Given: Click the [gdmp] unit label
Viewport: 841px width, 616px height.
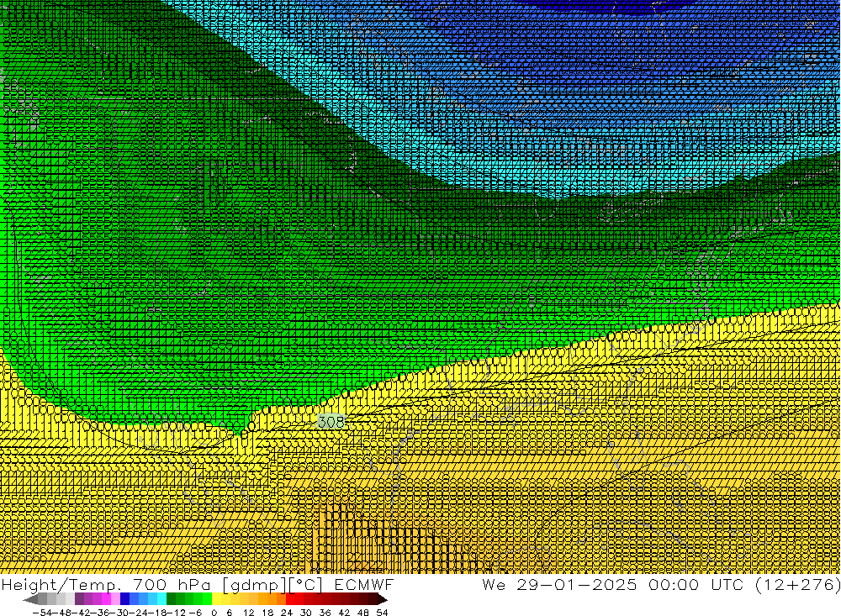Looking at the screenshot, I should point(255,584).
